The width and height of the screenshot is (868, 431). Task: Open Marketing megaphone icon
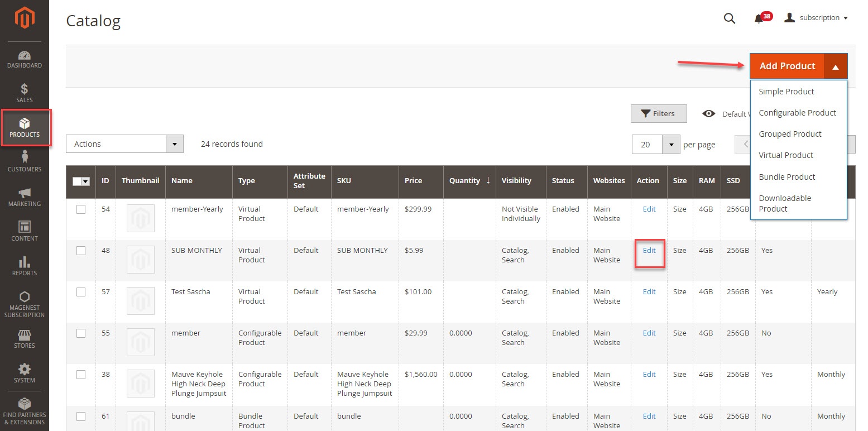[25, 197]
